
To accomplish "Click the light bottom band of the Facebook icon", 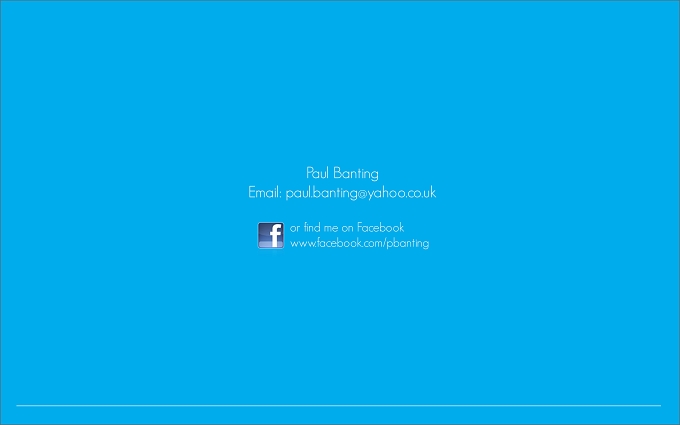I will (271, 245).
